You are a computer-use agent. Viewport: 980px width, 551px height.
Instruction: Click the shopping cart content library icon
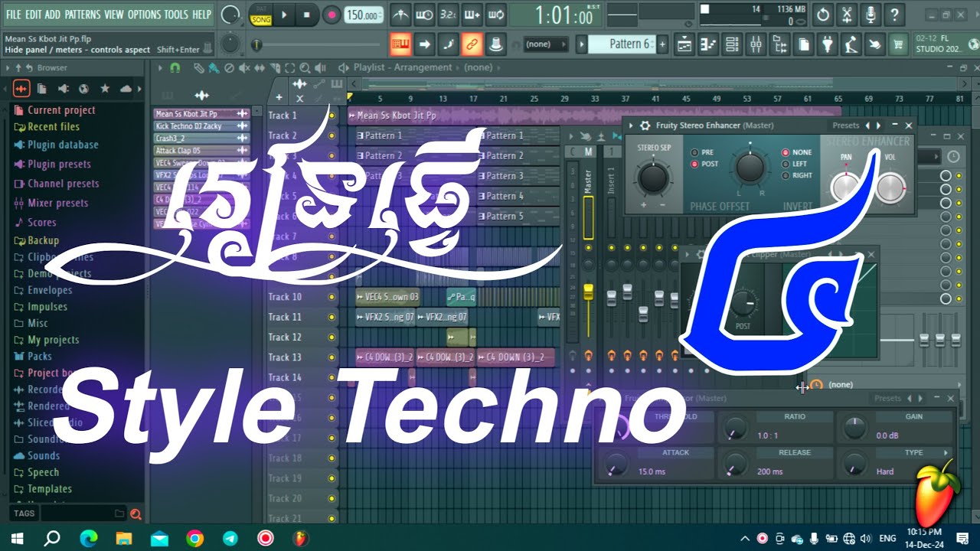click(898, 44)
